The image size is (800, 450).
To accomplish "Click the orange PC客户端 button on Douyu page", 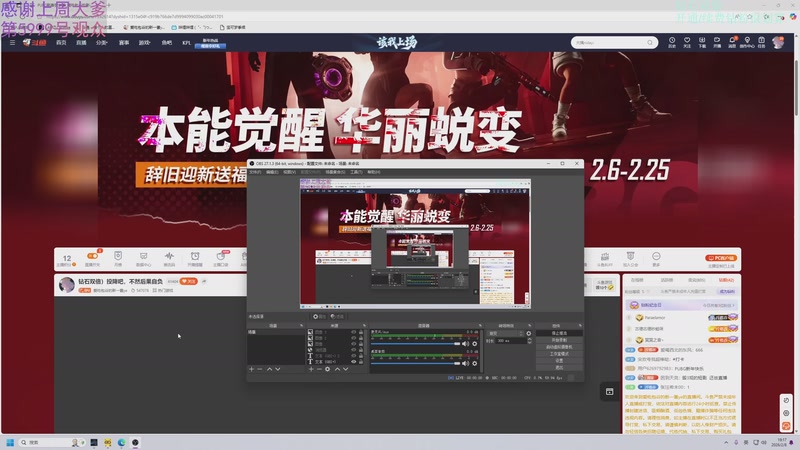I will pos(721,258).
